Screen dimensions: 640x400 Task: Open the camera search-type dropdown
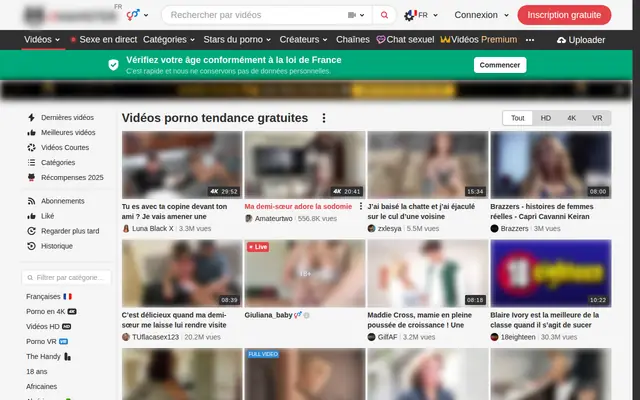pos(356,15)
